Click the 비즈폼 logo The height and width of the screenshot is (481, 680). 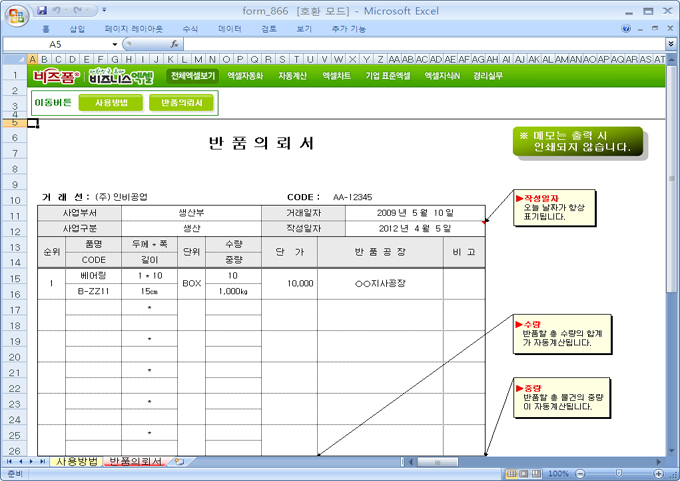coord(56,76)
